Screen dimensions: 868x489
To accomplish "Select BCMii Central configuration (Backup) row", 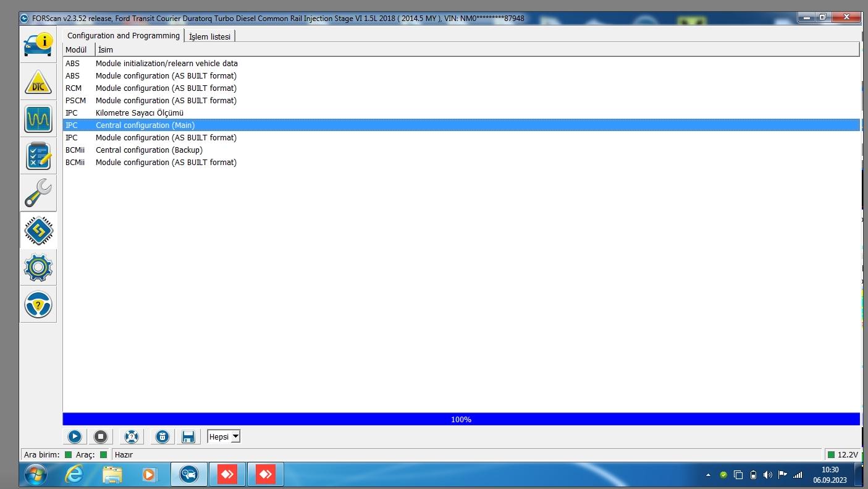I will pos(149,150).
